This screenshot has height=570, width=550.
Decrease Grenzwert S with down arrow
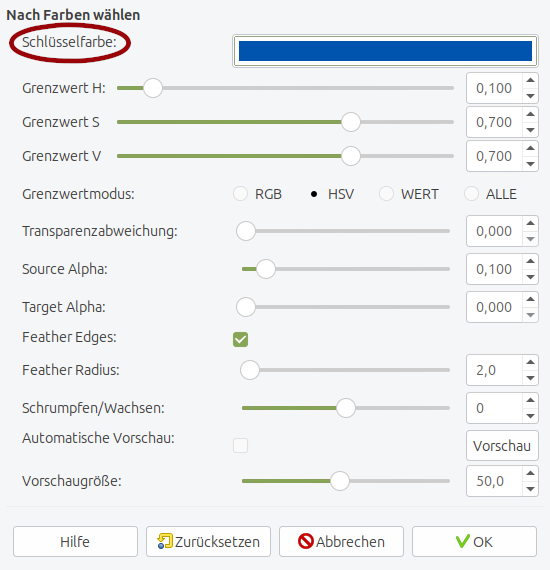point(530,130)
